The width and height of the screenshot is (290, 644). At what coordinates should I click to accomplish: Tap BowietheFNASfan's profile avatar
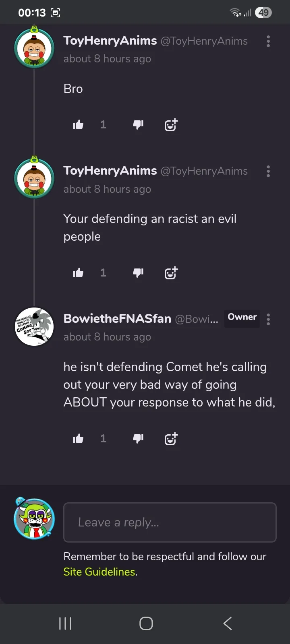34,326
